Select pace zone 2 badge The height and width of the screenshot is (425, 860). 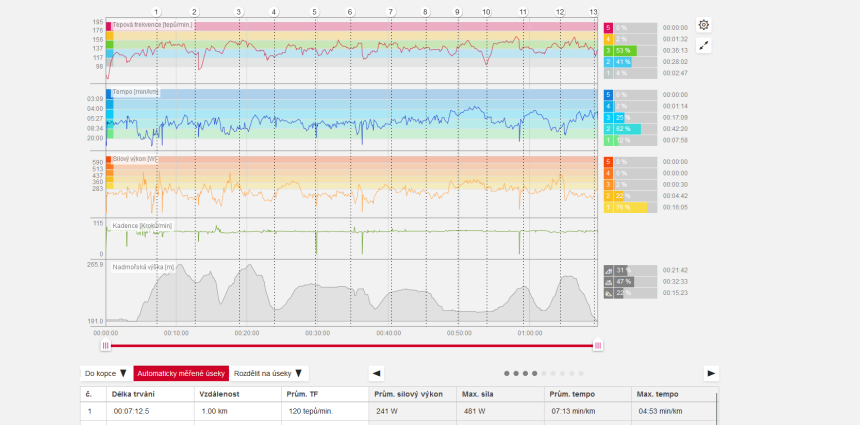[608, 129]
